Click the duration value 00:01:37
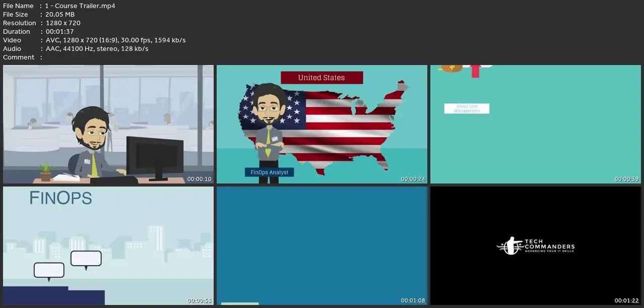Viewport: 644px width, 308px height. pos(59,32)
